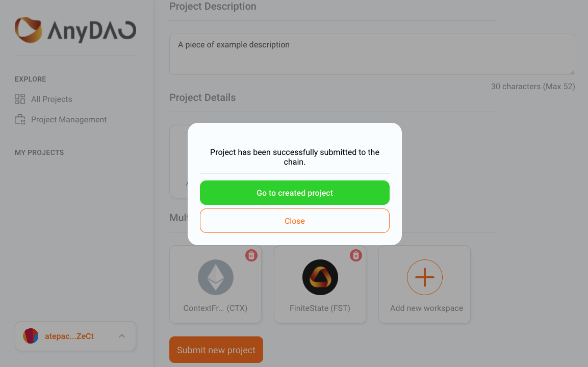Select the Ethereum ContextFr workspace icon

216,277
